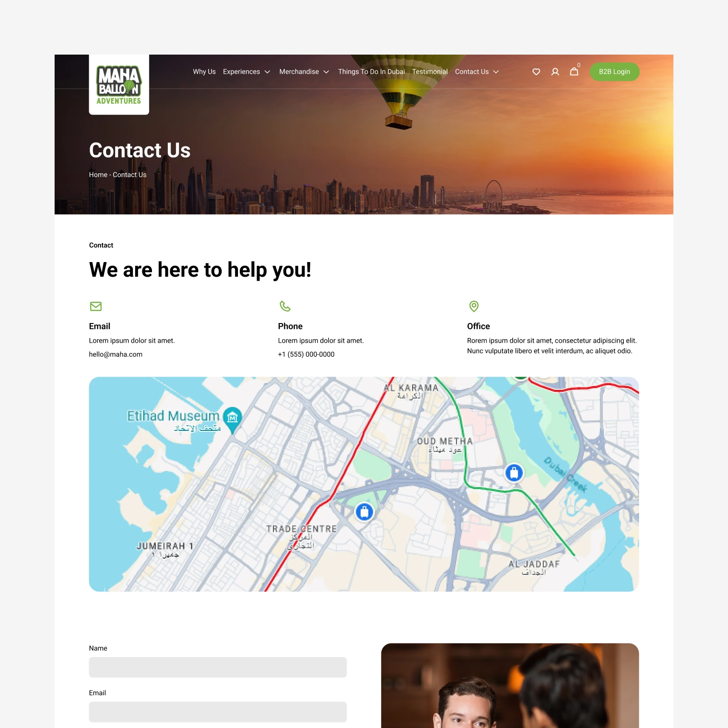Open Things To Do In Dubai

coord(371,72)
